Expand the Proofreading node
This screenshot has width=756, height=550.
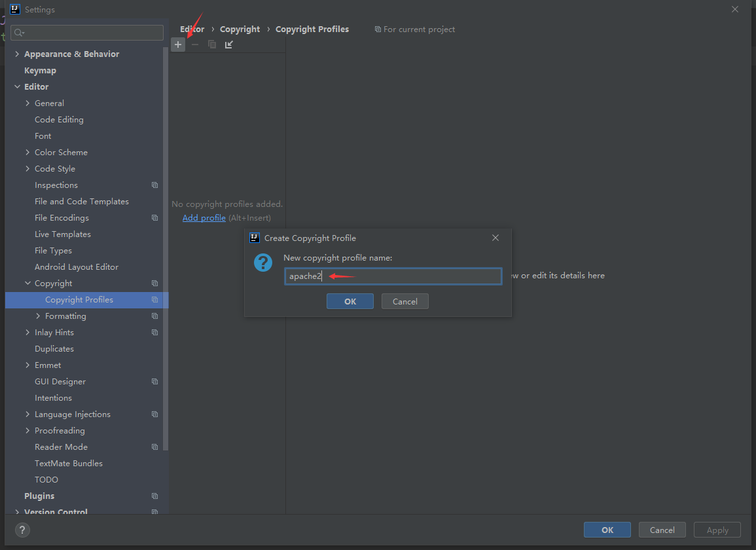[27, 431]
